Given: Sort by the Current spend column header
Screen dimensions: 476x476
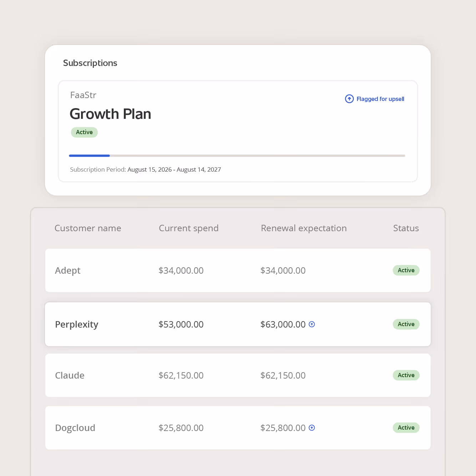Looking at the screenshot, I should (188, 228).
